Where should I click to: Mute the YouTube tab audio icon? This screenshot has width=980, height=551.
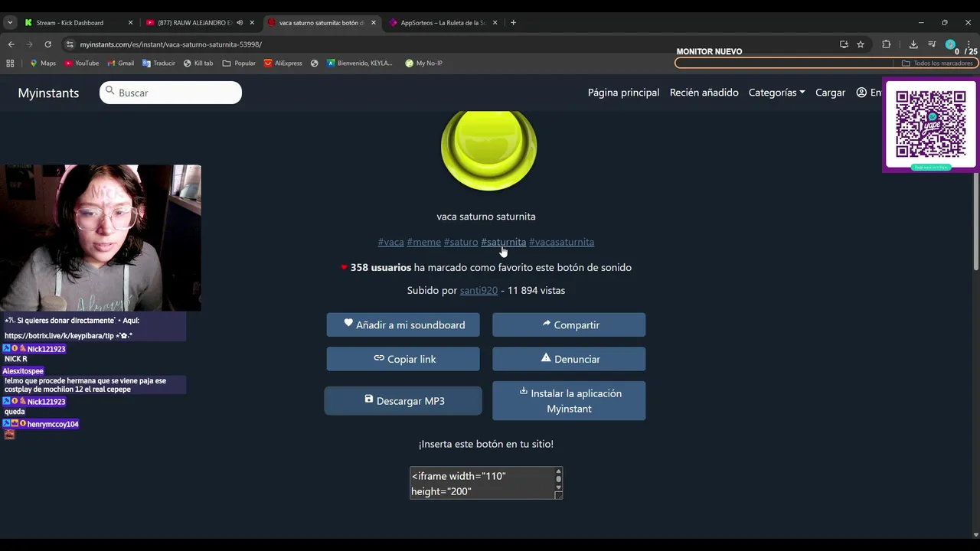click(x=240, y=23)
